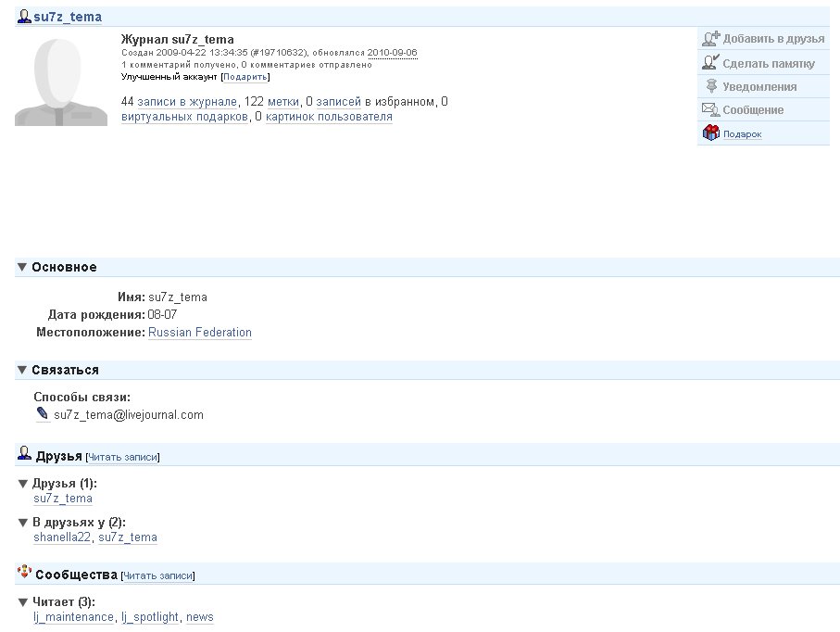Click the Сообщества community icon
840x632 pixels.
click(24, 574)
